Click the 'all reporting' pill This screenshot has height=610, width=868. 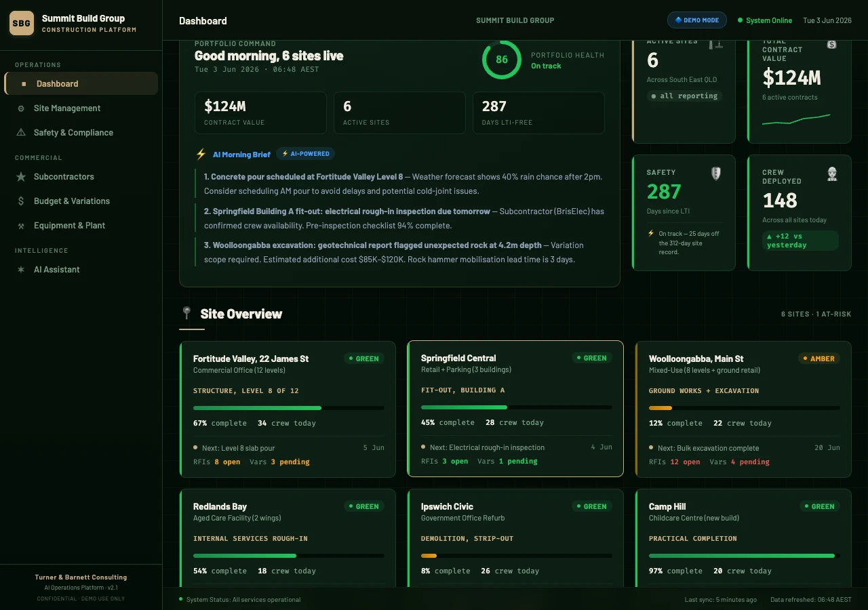684,96
